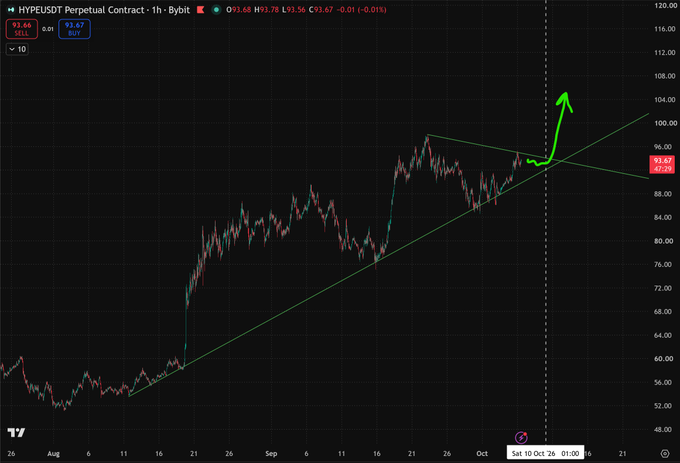680x463 pixels.
Task: Click the current price label 93.67
Action: [x=662, y=164]
